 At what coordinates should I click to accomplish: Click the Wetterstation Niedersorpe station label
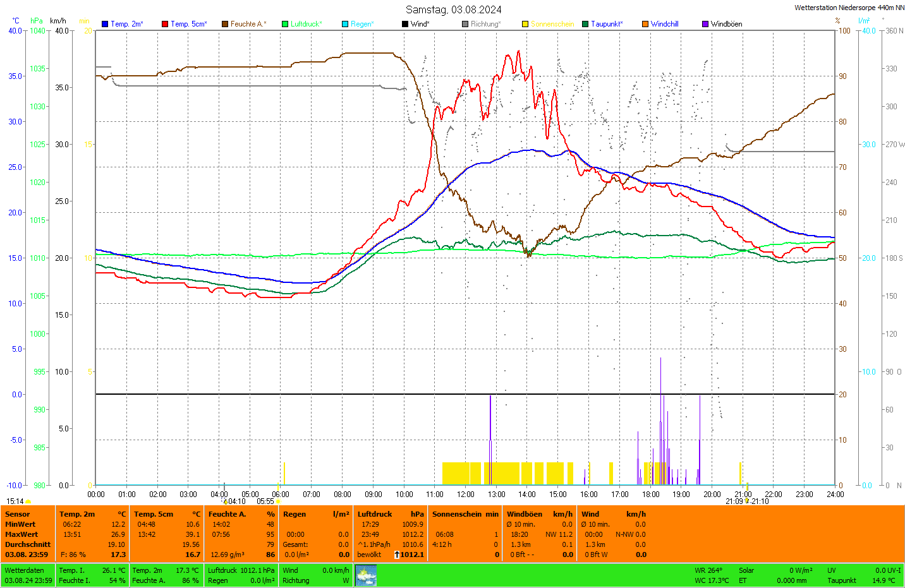[x=849, y=8]
